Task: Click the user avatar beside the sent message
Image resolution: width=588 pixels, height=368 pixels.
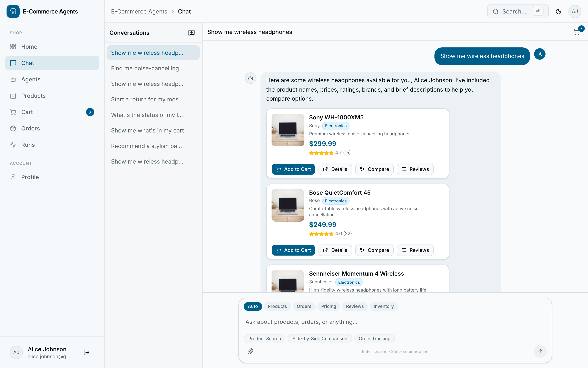Action: [x=539, y=54]
